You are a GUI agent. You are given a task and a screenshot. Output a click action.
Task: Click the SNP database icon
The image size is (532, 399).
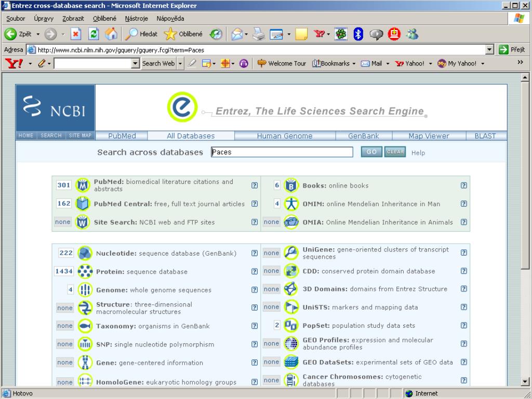[85, 344]
